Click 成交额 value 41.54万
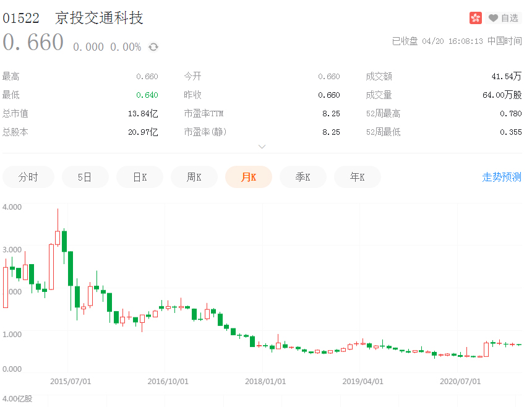The image size is (532, 407). 506,76
